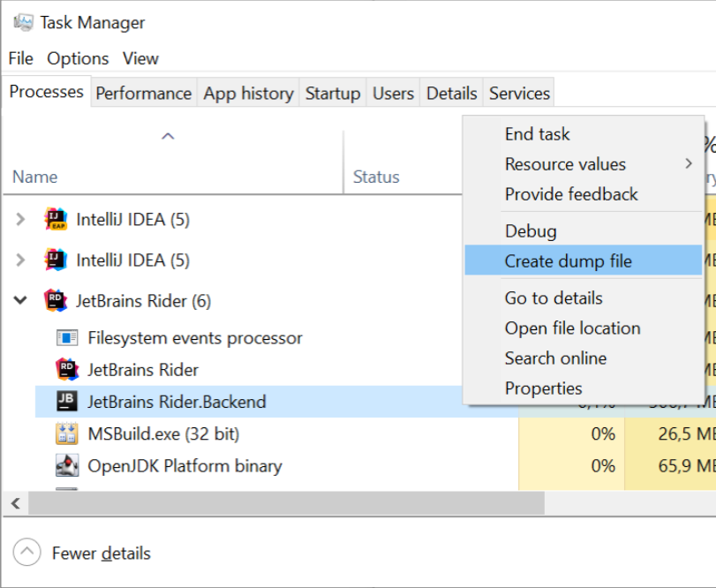Click OpenJDK Platform binary's 0% CPU value
Screen dimensions: 716x588
pyautogui.click(x=603, y=465)
